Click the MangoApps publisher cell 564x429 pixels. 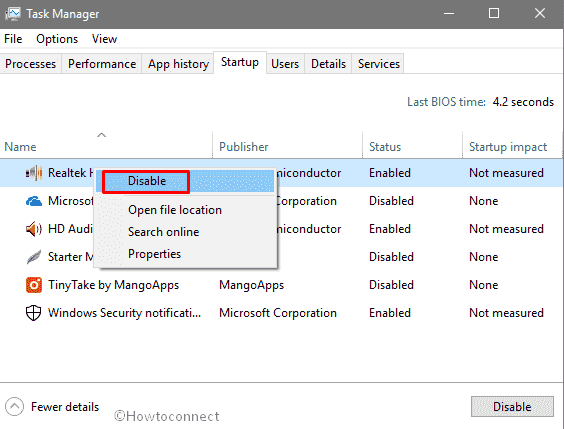[251, 285]
